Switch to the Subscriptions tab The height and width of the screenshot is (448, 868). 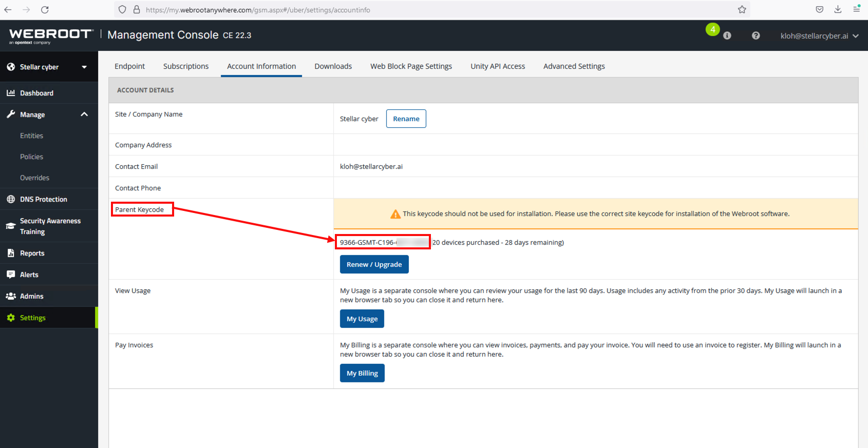186,66
